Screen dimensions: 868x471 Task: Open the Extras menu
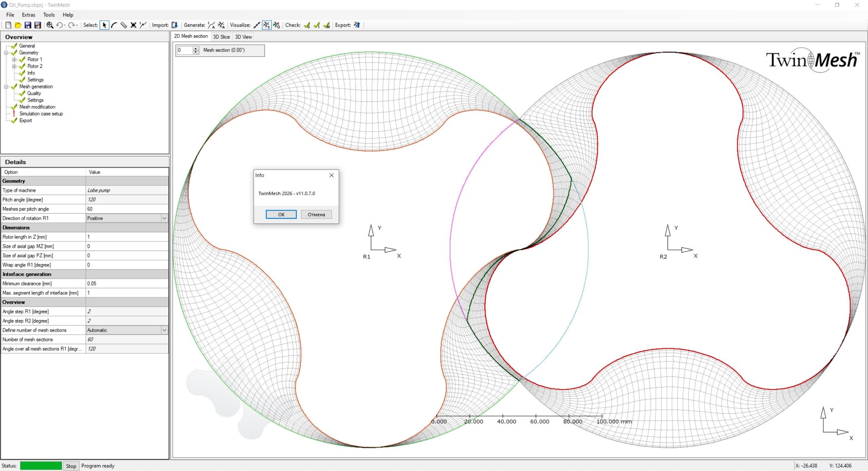pyautogui.click(x=28, y=15)
